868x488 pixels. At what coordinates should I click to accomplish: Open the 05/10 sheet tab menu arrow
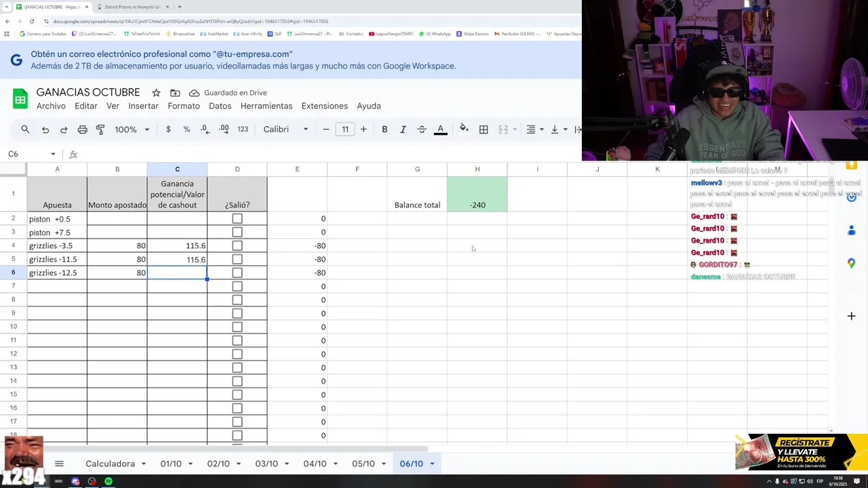click(384, 464)
